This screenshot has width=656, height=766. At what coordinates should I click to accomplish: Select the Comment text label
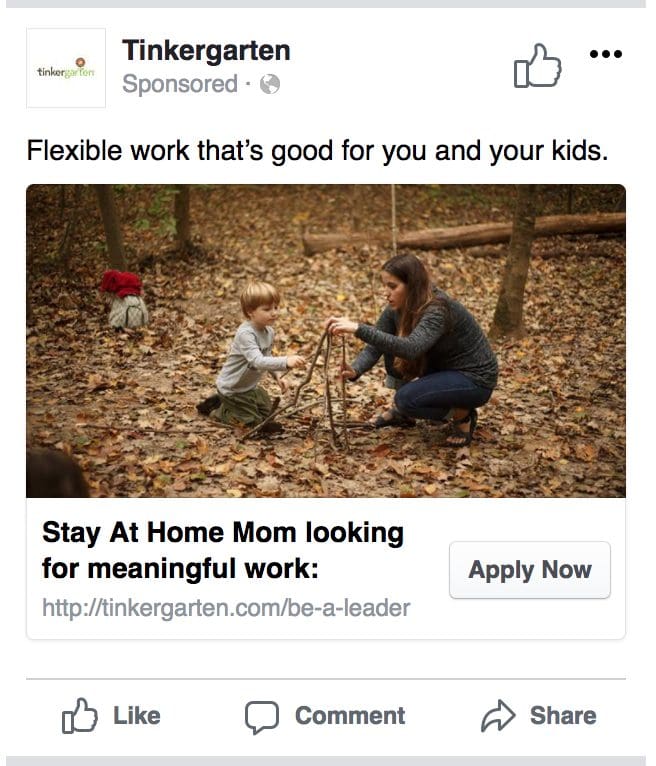coord(350,716)
